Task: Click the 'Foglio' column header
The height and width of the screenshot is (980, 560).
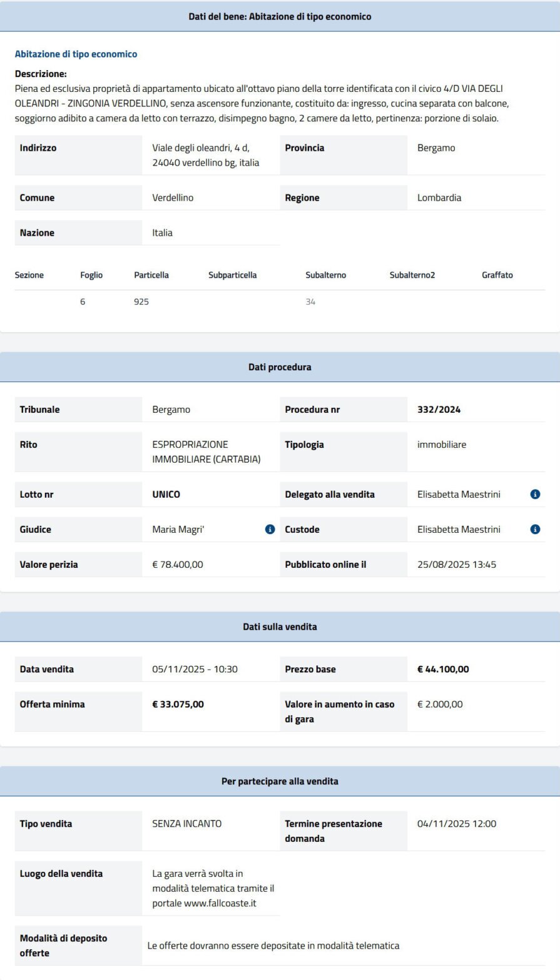Action: pyautogui.click(x=91, y=275)
